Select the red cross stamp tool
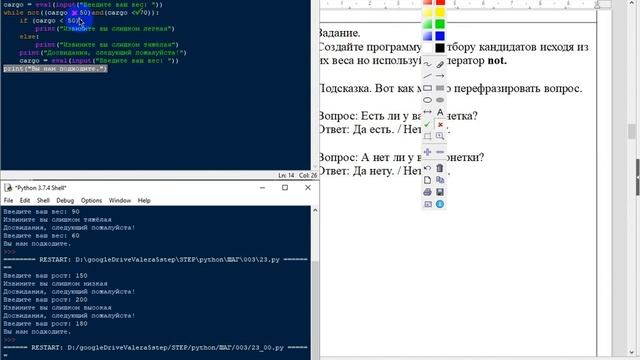This screenshot has height=360, width=640. 440,124
